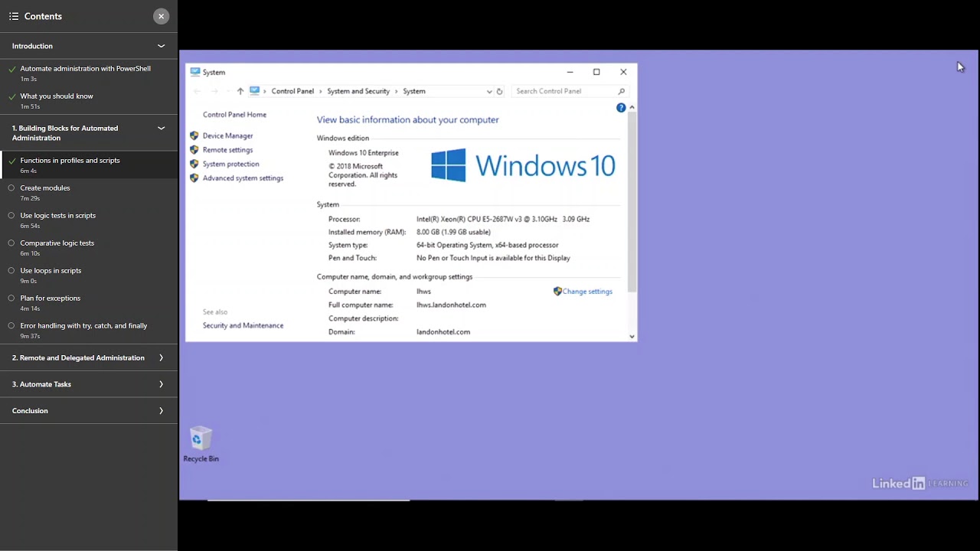Select System and Security in breadcrumb

click(358, 91)
